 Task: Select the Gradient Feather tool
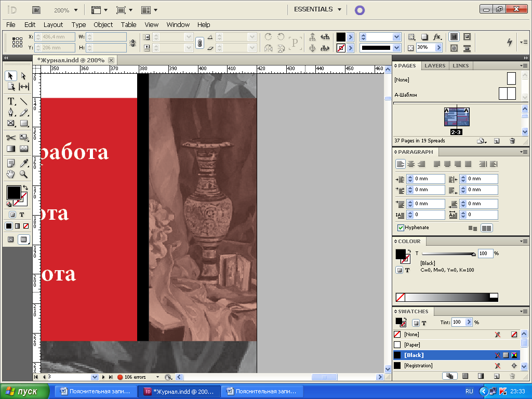click(23, 149)
